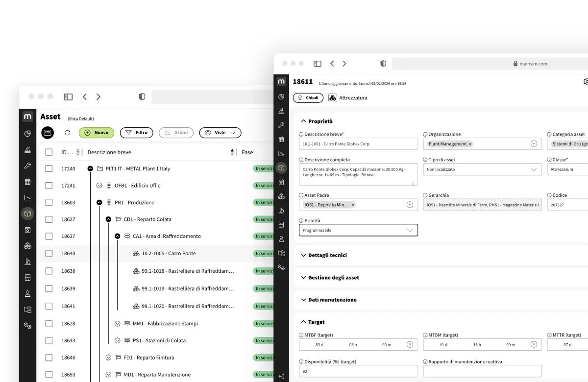Click the Azioni button
The image size is (588, 382).
pyautogui.click(x=176, y=133)
